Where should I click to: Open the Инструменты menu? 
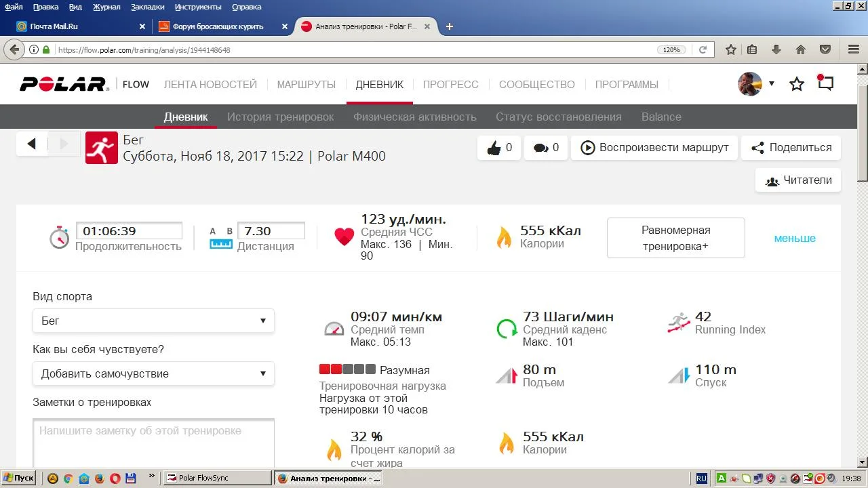[x=199, y=7]
